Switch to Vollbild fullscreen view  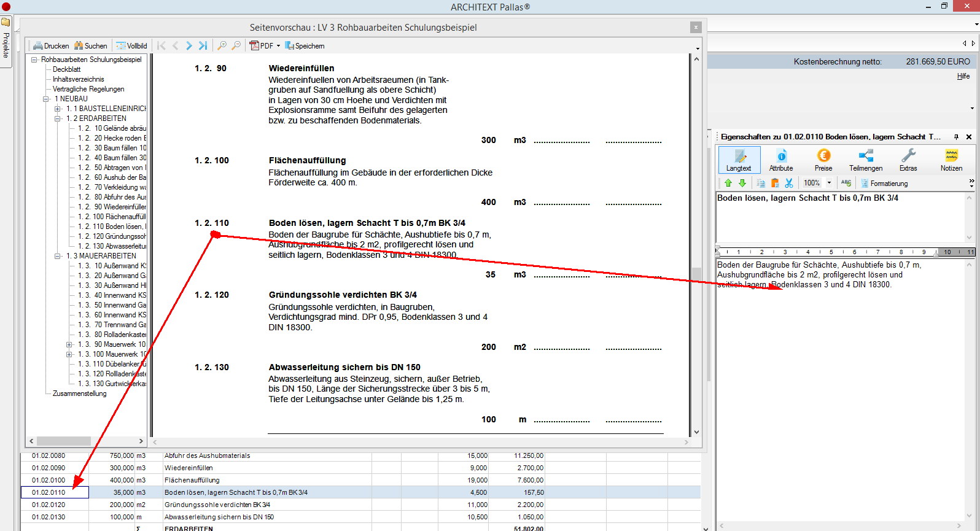click(x=132, y=46)
